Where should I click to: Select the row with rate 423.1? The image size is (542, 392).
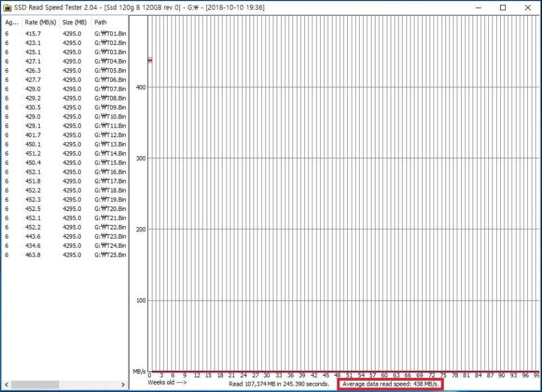65,43
